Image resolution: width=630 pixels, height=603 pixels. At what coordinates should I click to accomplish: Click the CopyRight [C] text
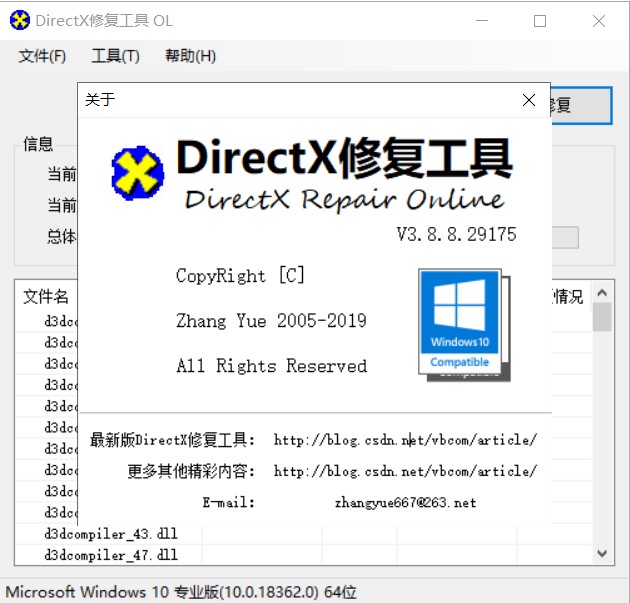coord(240,276)
